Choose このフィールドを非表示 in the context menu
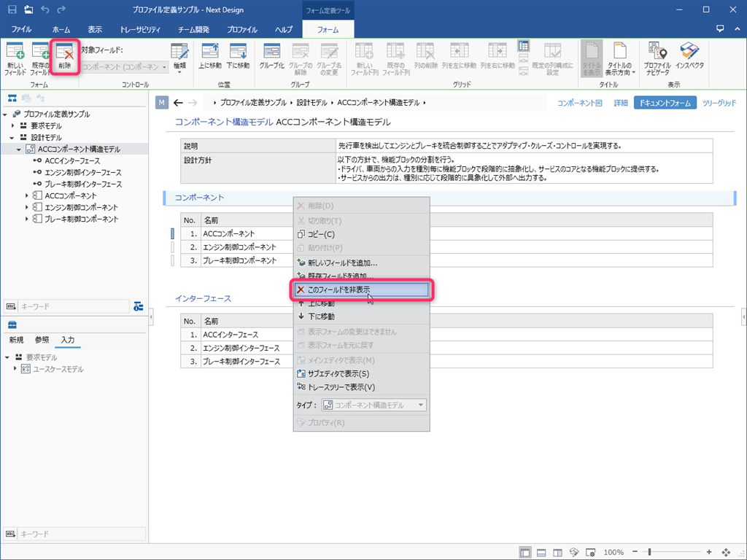The height and width of the screenshot is (560, 747). click(360, 289)
